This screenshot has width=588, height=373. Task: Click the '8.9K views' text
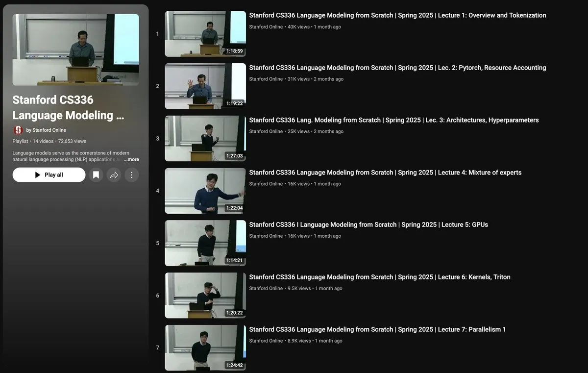pos(299,341)
